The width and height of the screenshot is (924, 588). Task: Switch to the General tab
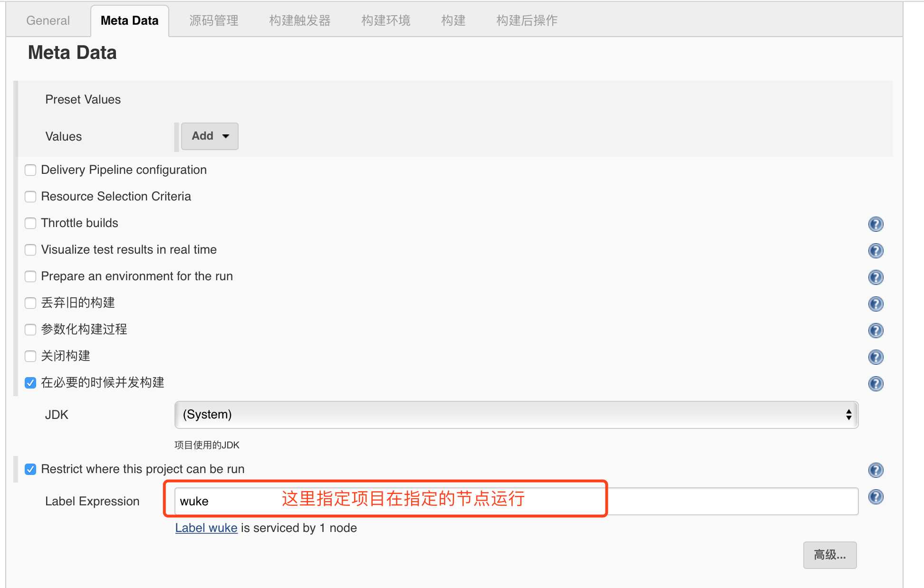coord(48,20)
